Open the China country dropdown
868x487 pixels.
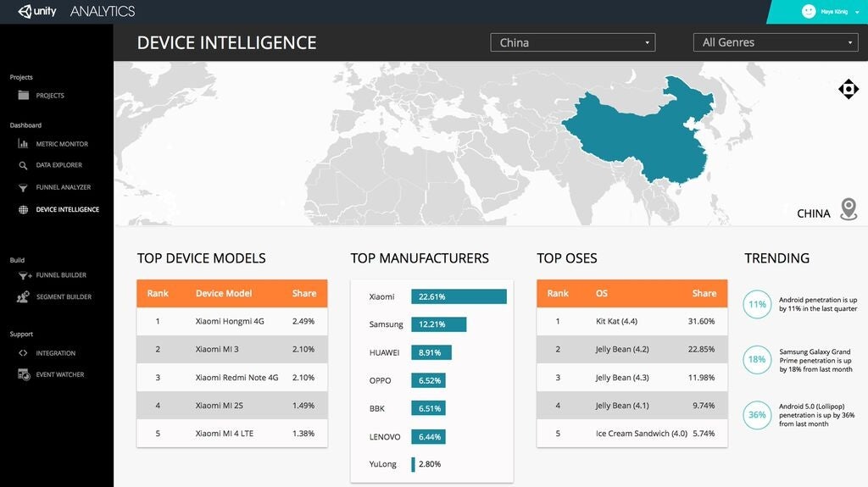(x=572, y=42)
